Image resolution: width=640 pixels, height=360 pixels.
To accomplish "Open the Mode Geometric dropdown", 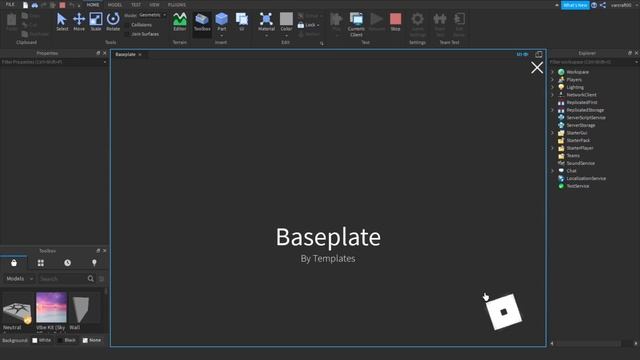I will pyautogui.click(x=152, y=15).
